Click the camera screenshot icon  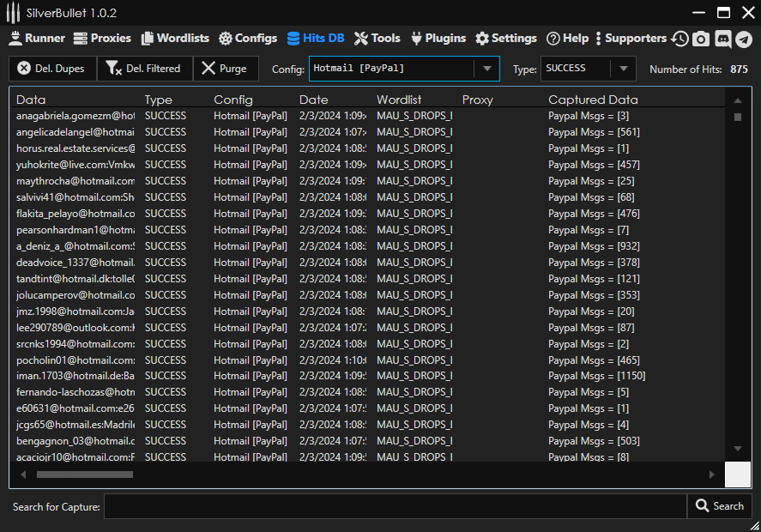(701, 39)
